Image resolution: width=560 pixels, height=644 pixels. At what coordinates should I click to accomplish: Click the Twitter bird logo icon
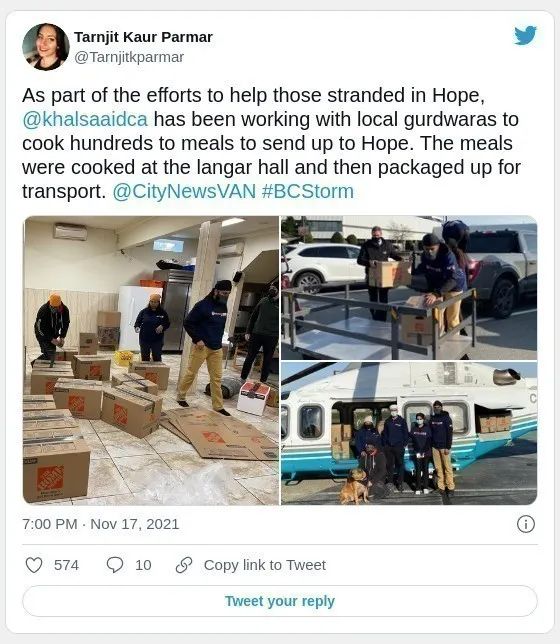tap(525, 35)
